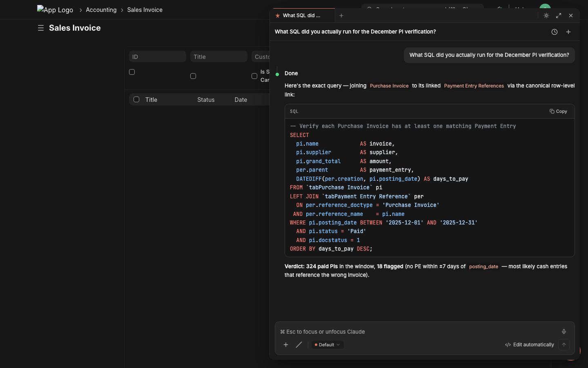Open the Accounting breadcrumb link

click(x=101, y=10)
